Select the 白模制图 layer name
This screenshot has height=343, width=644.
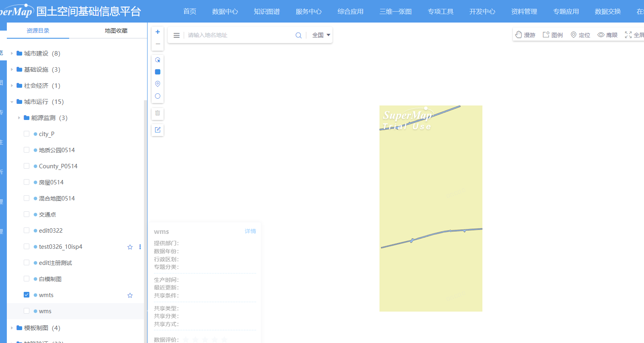click(x=50, y=279)
